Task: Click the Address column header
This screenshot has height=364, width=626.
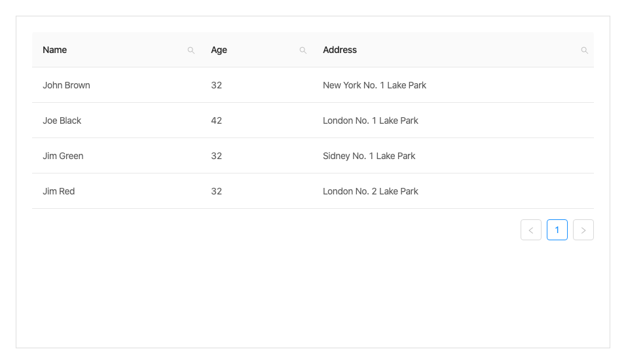Action: 340,50
